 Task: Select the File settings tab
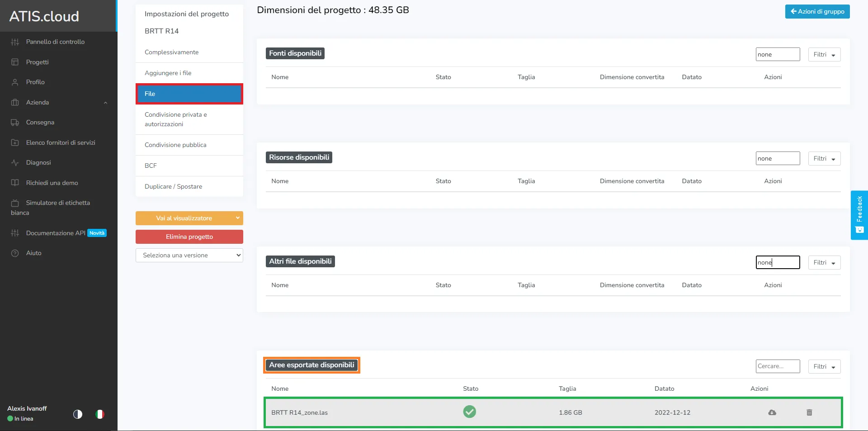pos(189,94)
